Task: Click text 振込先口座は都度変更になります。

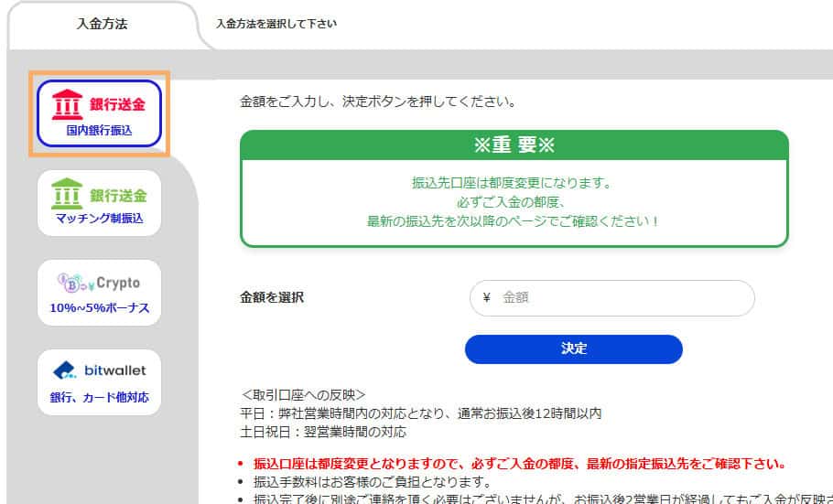Action: tap(514, 183)
